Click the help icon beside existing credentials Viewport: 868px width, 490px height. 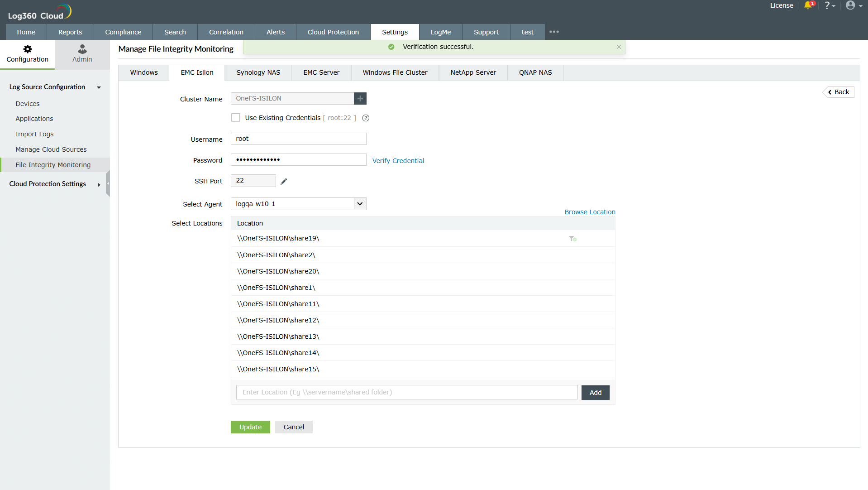point(366,118)
